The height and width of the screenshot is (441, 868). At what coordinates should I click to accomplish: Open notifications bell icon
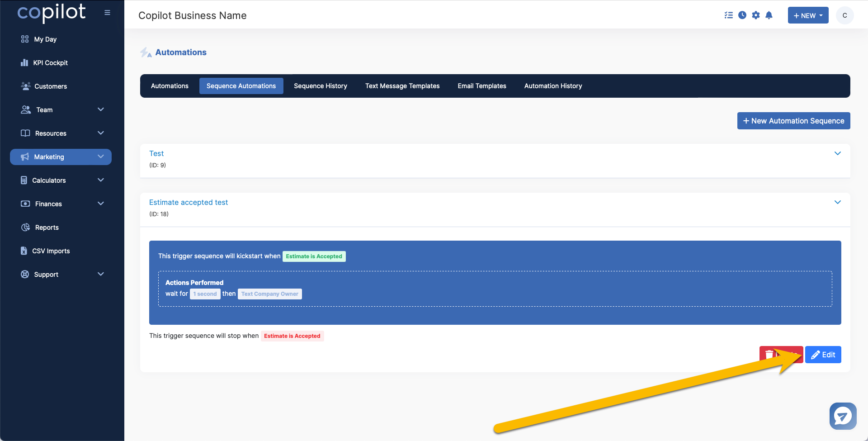(769, 15)
